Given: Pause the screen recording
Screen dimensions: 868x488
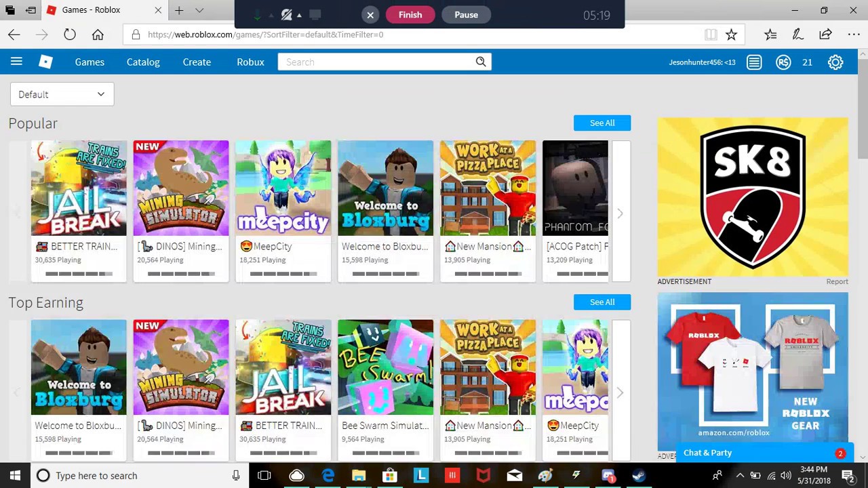Looking at the screenshot, I should (466, 15).
